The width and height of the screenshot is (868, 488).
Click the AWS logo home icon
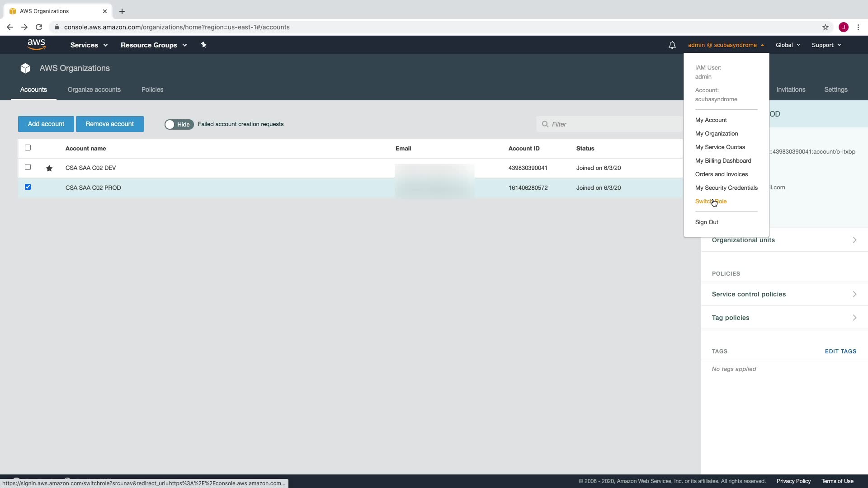coord(36,45)
